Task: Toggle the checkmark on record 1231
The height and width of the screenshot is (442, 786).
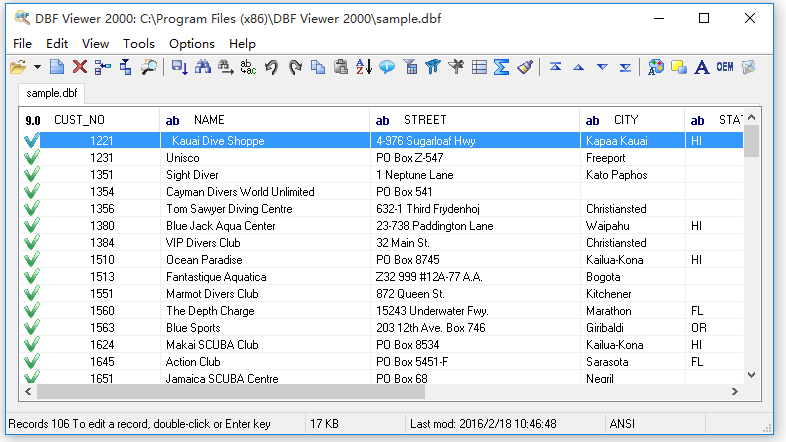Action: tap(31, 158)
